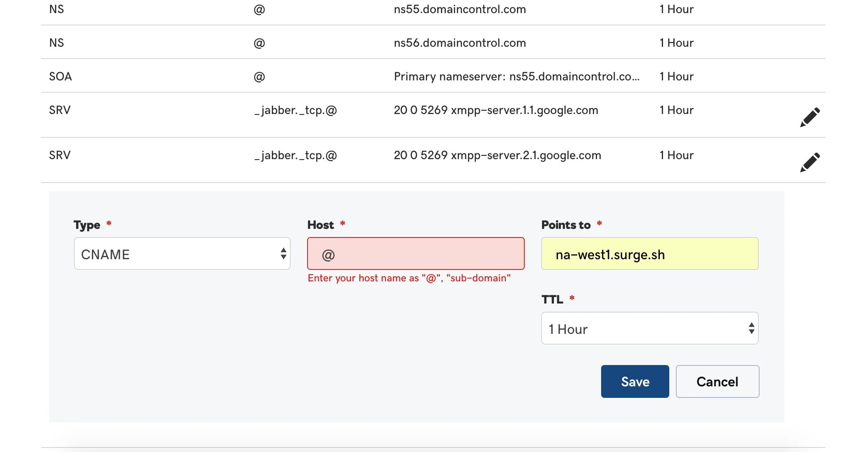Image resolution: width=868 pixels, height=452 pixels.
Task: Click the host name error message
Action: [409, 278]
